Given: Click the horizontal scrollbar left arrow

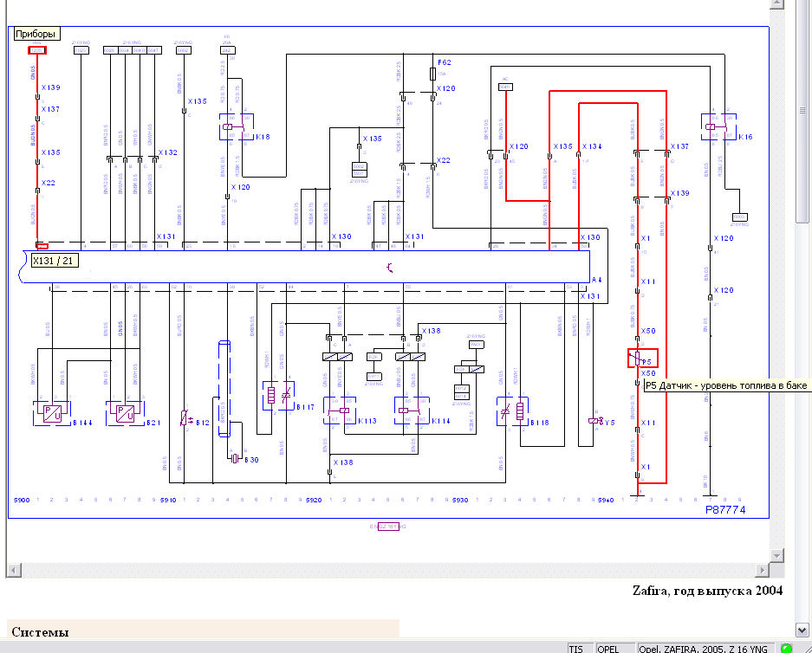Looking at the screenshot, I should tap(14, 570).
